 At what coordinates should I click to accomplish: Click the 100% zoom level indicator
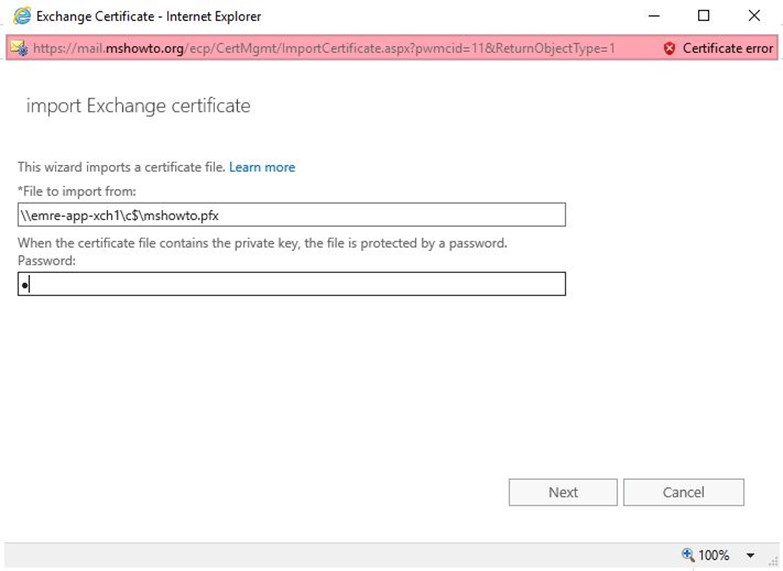(714, 555)
